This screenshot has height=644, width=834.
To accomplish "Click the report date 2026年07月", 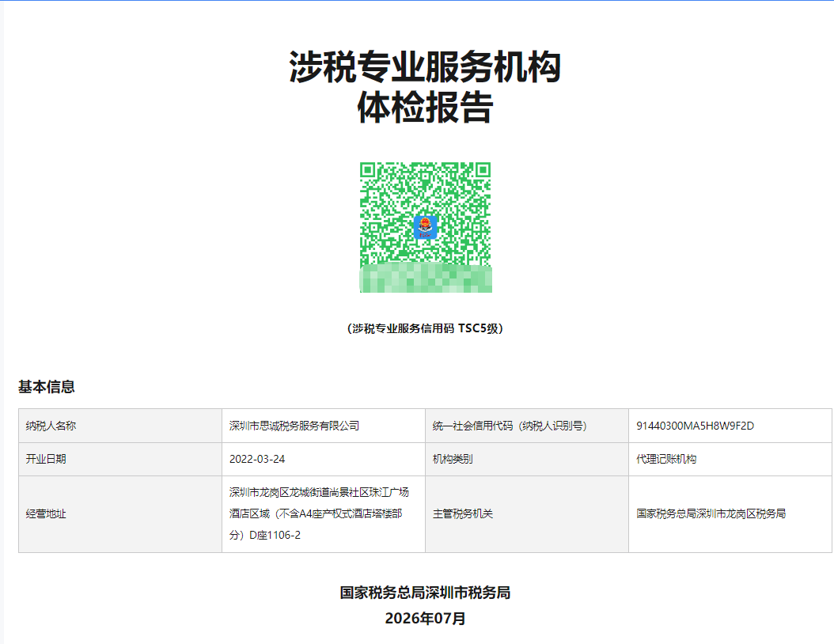I will click(x=425, y=618).
